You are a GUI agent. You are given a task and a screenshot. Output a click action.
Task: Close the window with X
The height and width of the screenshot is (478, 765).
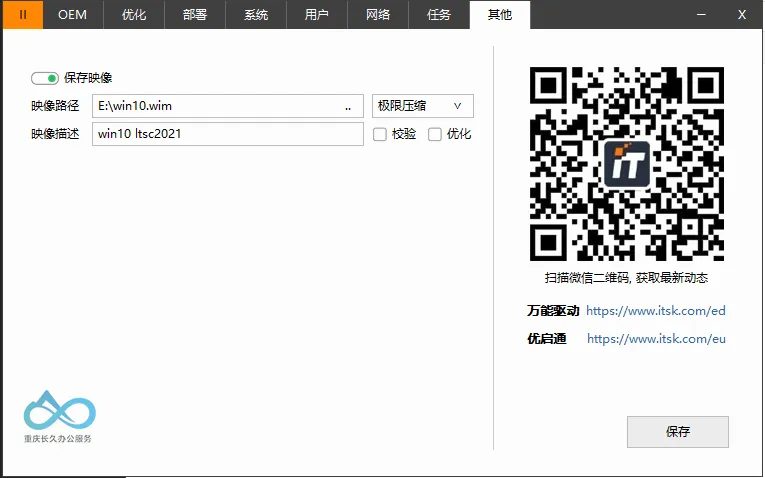pos(742,15)
